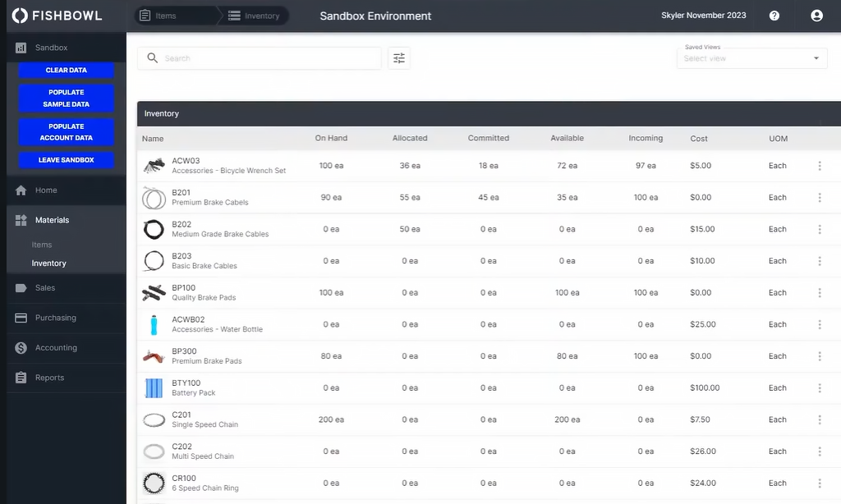
Task: Sort by the Name column header
Action: pyautogui.click(x=153, y=139)
